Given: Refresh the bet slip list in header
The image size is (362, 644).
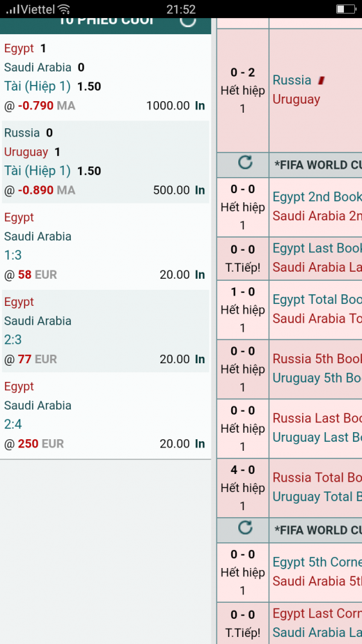Looking at the screenshot, I should click(188, 21).
